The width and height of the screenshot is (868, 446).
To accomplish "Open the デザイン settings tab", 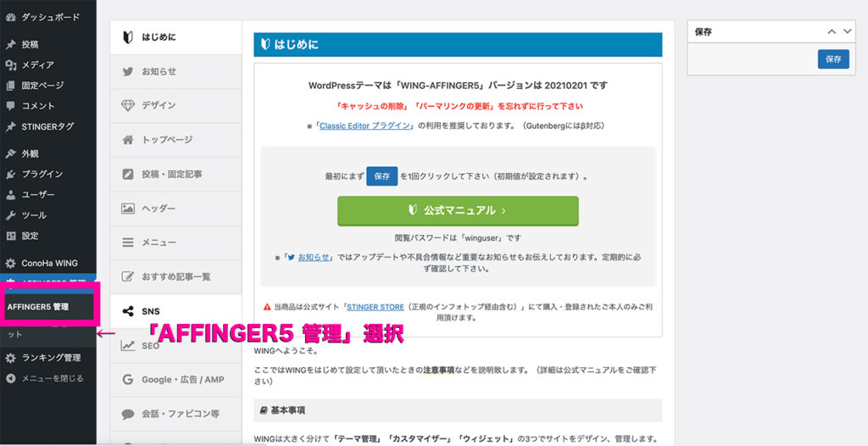I will click(x=176, y=105).
